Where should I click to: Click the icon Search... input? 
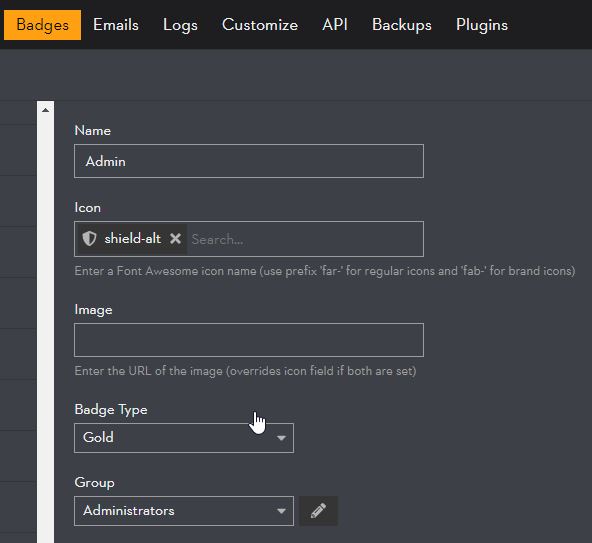tap(305, 239)
